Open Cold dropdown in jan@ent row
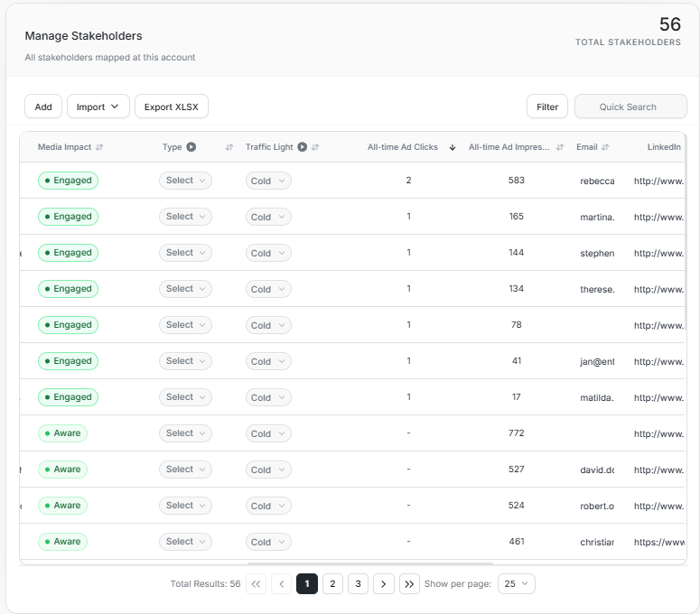Viewport: 700px width, 614px height. click(268, 361)
